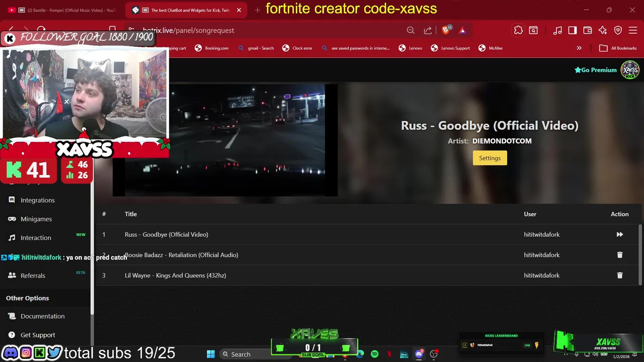
Task: Open Integrations in sidebar
Action: tap(38, 200)
